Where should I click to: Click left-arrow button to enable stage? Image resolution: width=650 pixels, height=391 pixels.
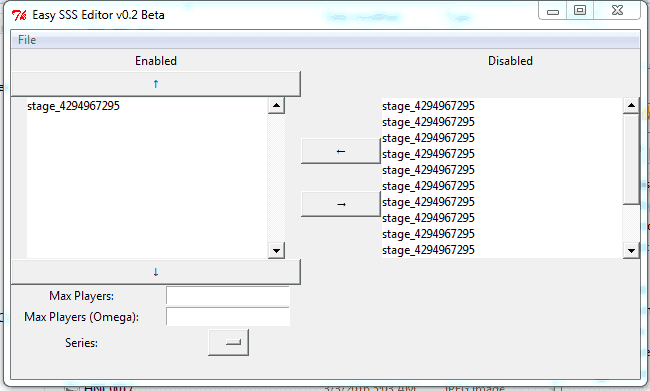coord(341,151)
